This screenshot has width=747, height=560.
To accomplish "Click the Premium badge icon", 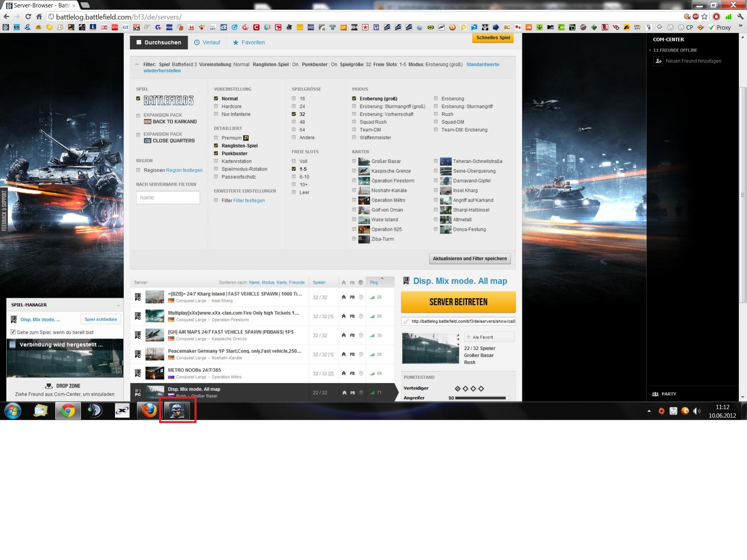I will (x=246, y=138).
